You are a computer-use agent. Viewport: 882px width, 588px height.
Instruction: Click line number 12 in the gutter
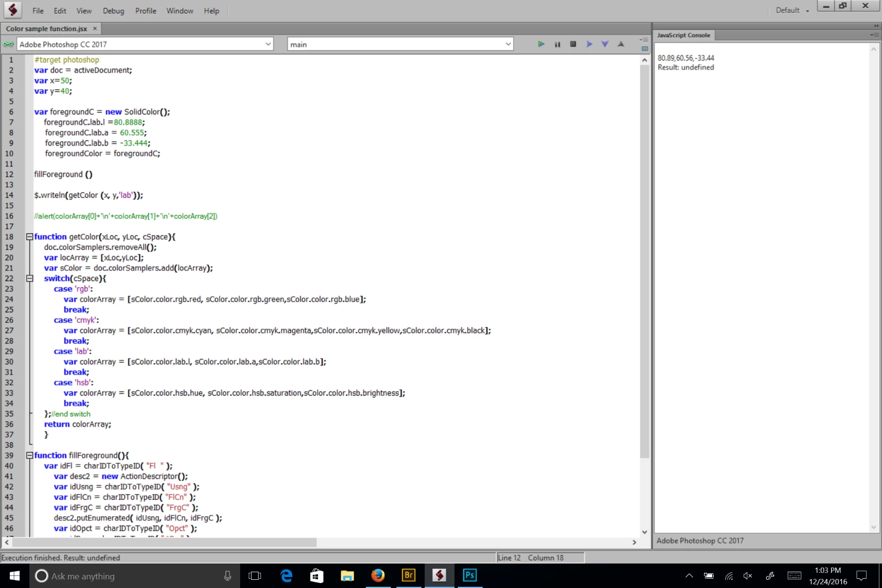coord(9,174)
